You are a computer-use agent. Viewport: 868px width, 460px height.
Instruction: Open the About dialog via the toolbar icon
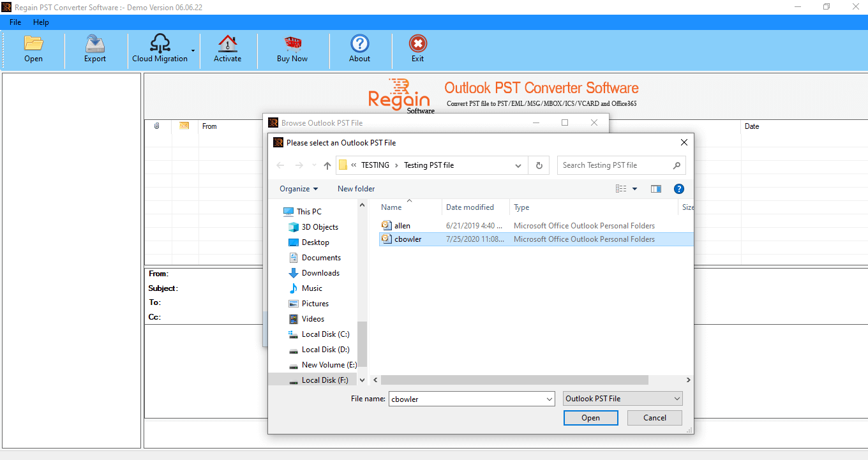[359, 50]
